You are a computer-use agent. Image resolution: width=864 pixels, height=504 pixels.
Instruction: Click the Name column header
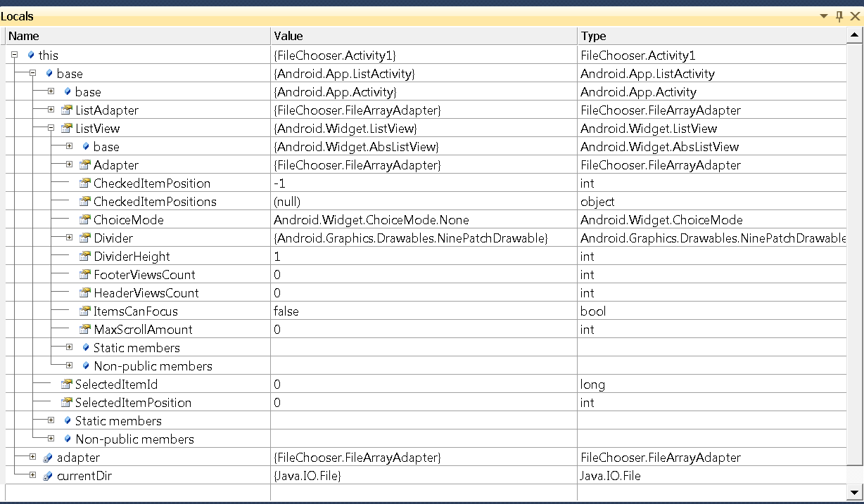click(137, 36)
